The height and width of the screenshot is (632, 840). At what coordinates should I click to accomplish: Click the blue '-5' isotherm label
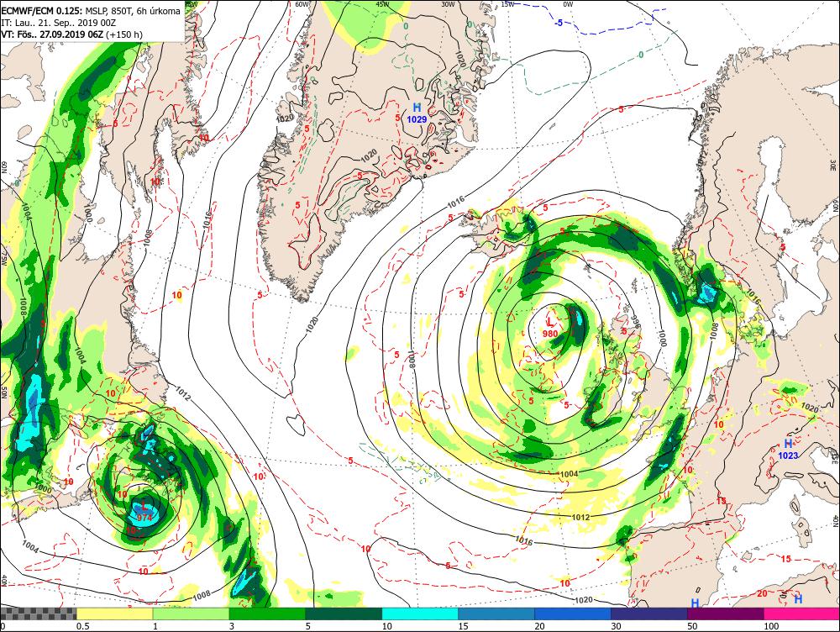[559, 23]
